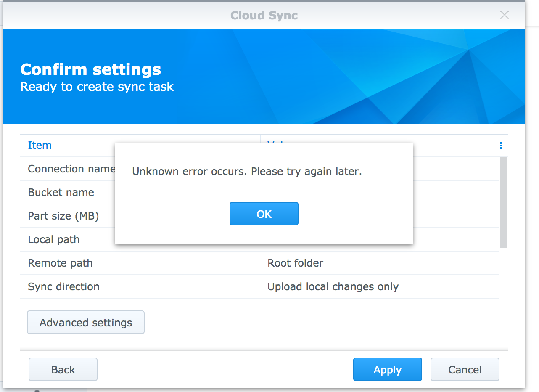Open the column options ellipsis icon
The width and height of the screenshot is (539, 392).
(501, 145)
